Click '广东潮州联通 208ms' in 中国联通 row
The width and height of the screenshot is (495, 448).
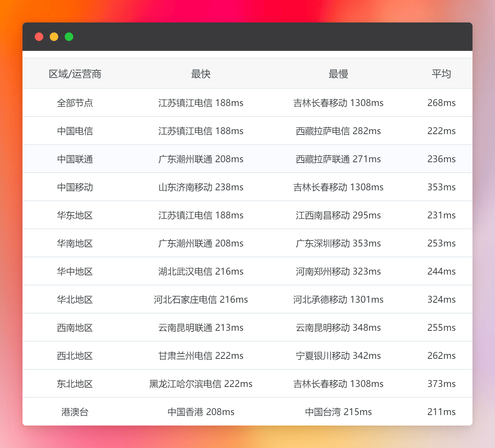pyautogui.click(x=201, y=159)
